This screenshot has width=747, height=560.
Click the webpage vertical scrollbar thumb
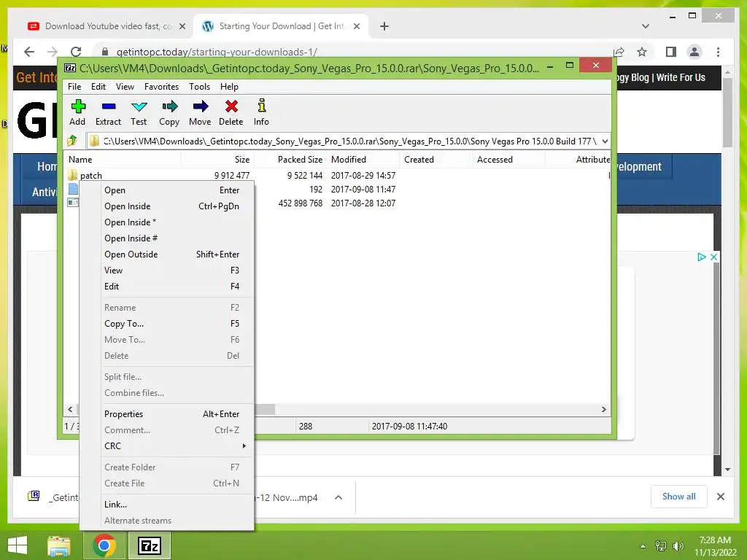click(x=727, y=112)
